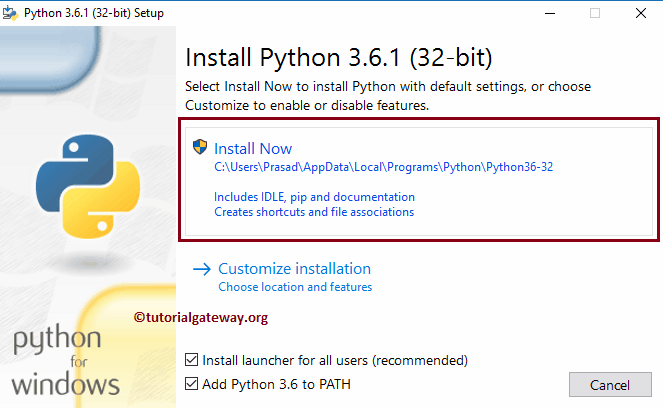Click the UAC shield icon beside Install Now
The width and height of the screenshot is (663, 408).
(x=200, y=147)
